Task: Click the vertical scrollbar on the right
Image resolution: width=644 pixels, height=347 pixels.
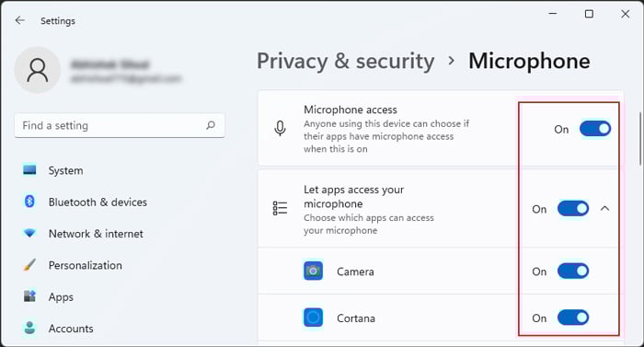Action: click(640, 138)
